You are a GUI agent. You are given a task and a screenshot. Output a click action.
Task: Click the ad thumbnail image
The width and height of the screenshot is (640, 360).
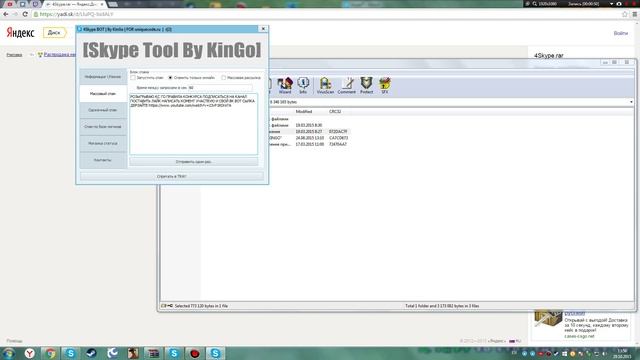tap(548, 319)
